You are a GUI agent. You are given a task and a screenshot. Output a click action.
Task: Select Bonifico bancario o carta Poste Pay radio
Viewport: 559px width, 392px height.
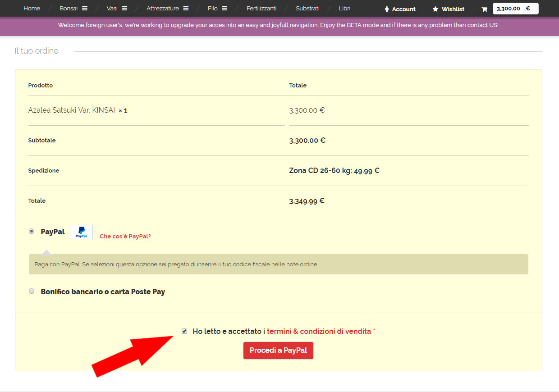coord(32,291)
